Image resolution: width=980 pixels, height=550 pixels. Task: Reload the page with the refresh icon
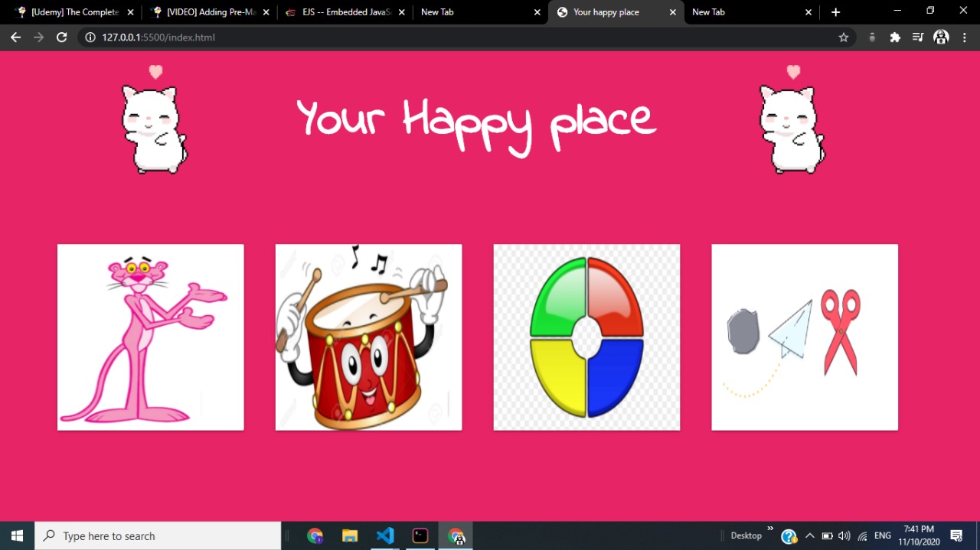click(62, 37)
